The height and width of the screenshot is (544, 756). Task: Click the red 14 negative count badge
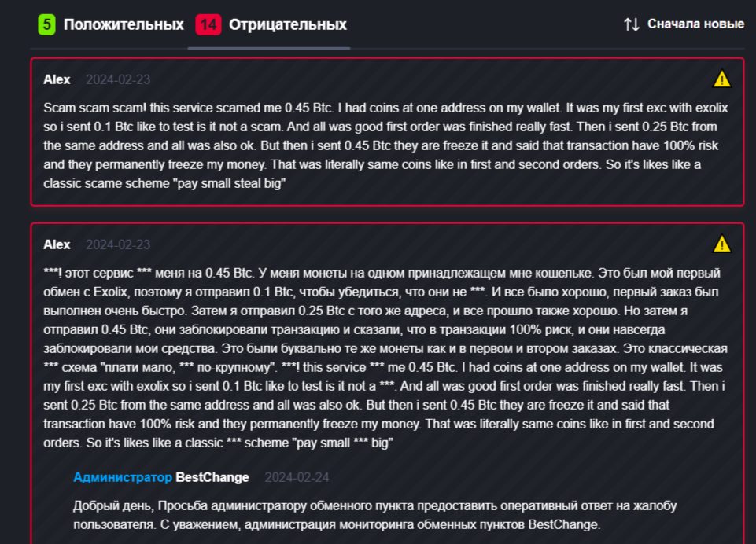click(x=208, y=24)
